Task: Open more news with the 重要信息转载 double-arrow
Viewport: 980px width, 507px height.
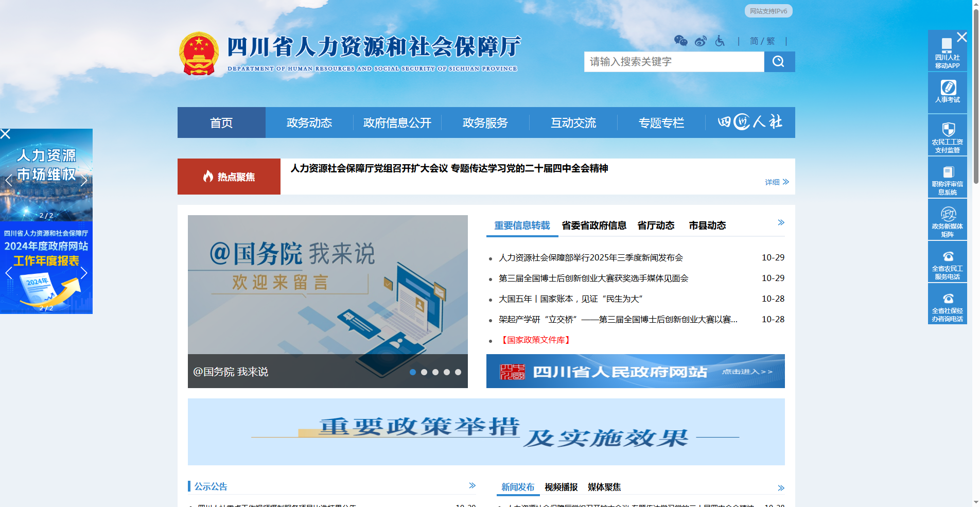Action: point(780,222)
